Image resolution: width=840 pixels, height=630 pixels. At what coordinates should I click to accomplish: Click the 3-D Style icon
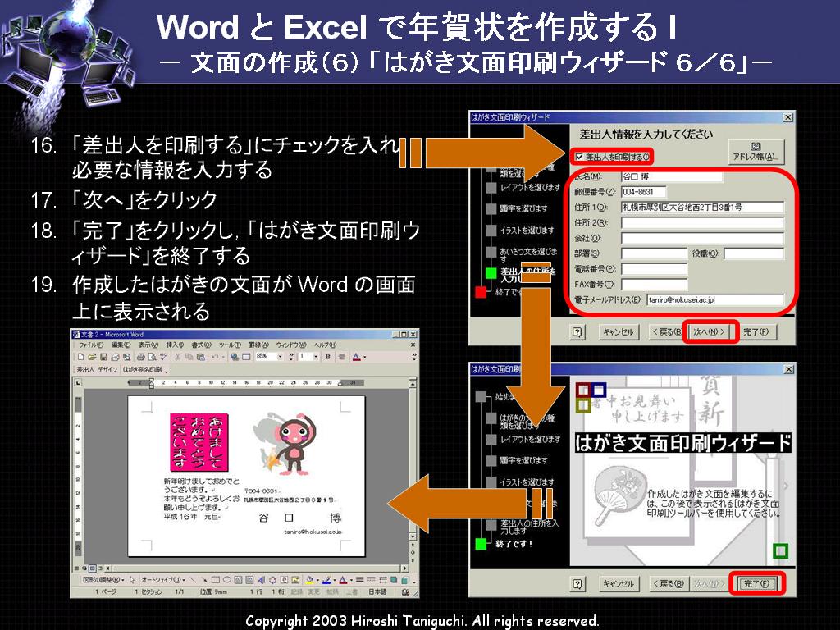(x=405, y=580)
